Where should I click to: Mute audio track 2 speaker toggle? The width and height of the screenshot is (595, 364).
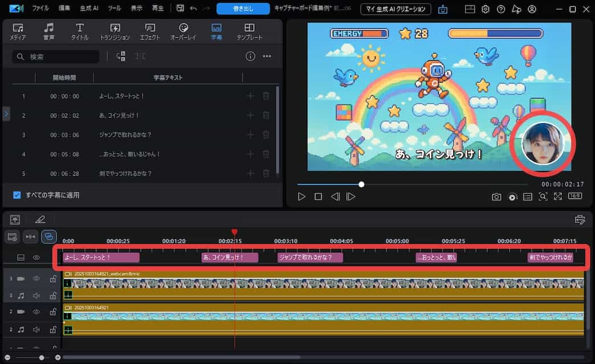point(35,329)
